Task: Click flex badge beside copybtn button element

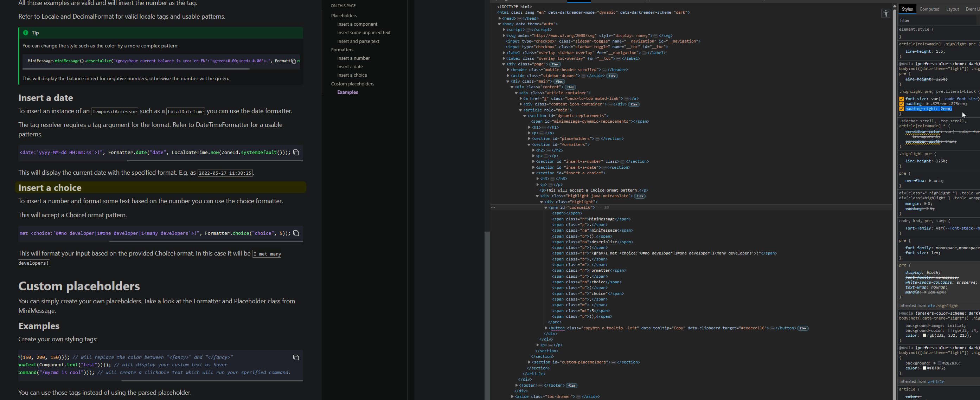Action: pos(803,328)
